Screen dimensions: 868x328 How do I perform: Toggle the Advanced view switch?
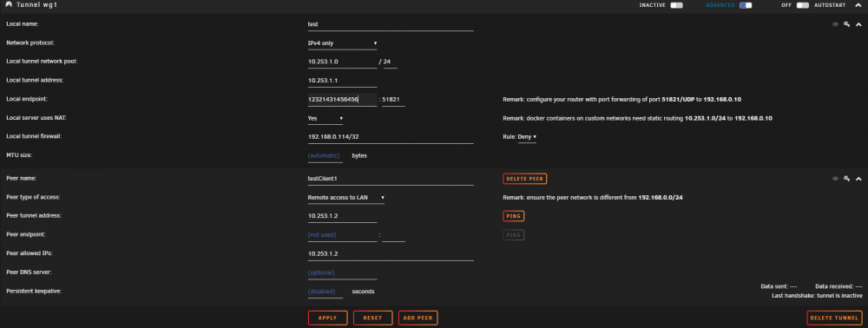click(746, 5)
